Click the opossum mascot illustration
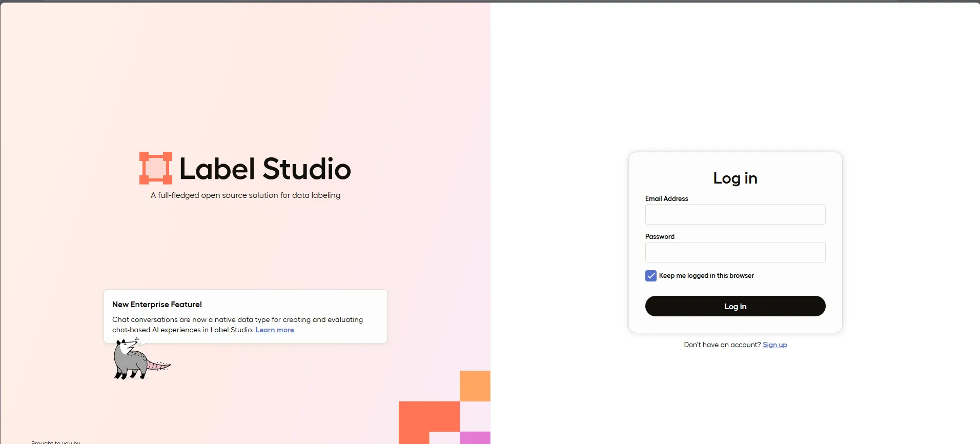The width and height of the screenshot is (980, 444). pos(142,359)
